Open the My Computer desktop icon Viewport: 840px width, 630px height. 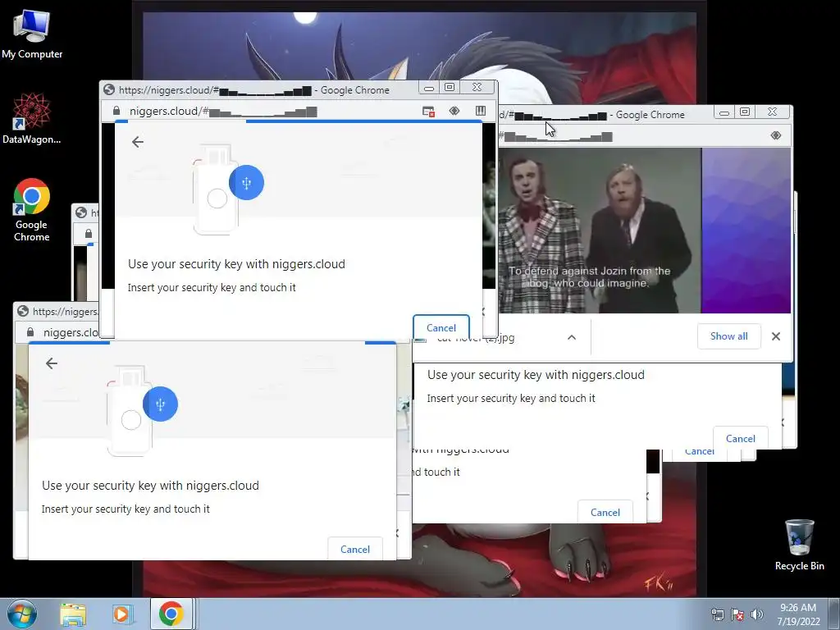32,33
